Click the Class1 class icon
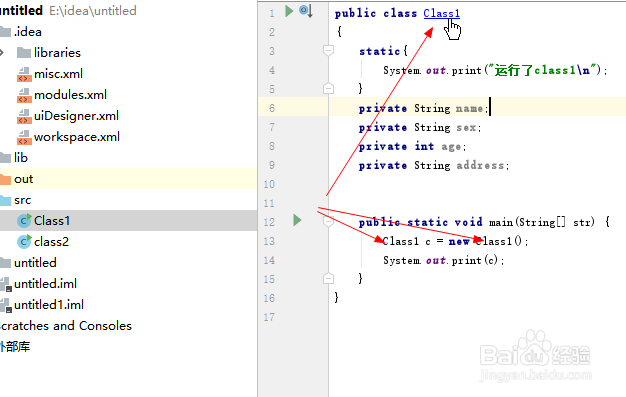 pyautogui.click(x=24, y=220)
